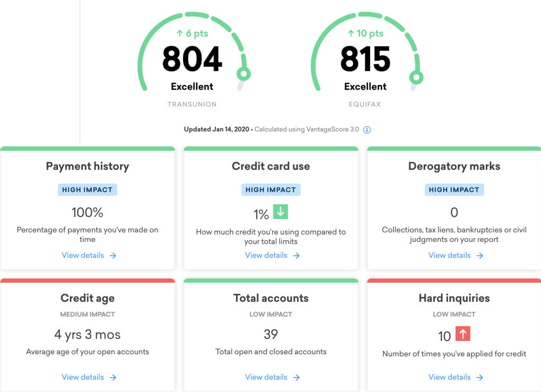Click the 1% credit card use value
The width and height of the screenshot is (541, 392).
tap(261, 215)
